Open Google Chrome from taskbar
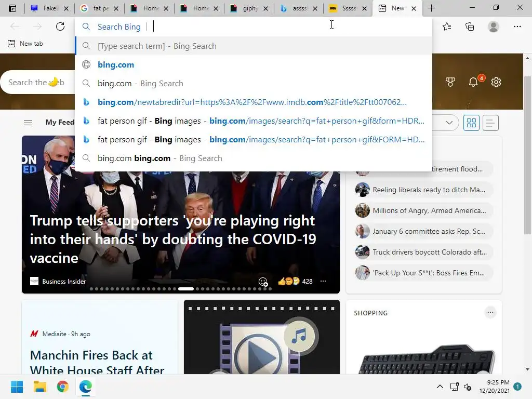 coord(63,387)
